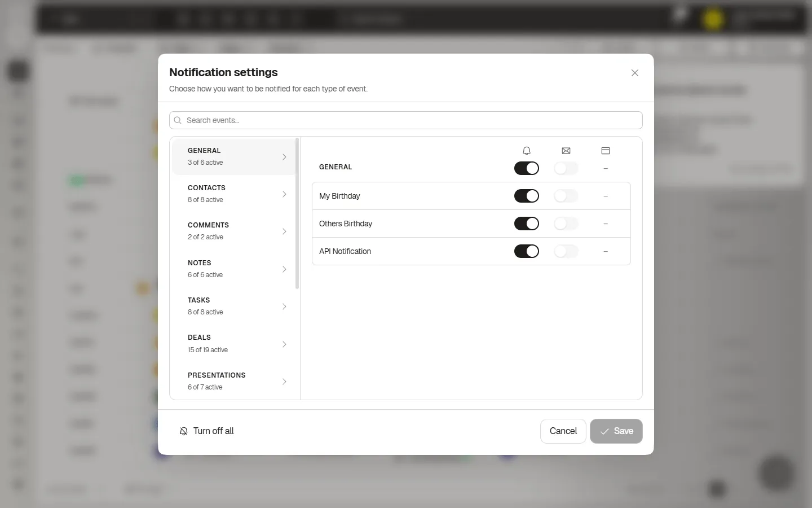Expand the PRESENTATIONS category chevron
Screen dimensions: 812x508
(x=284, y=382)
